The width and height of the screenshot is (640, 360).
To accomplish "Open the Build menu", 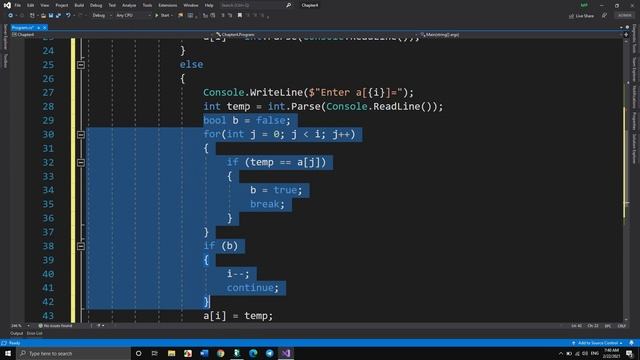I will pos(79,5).
